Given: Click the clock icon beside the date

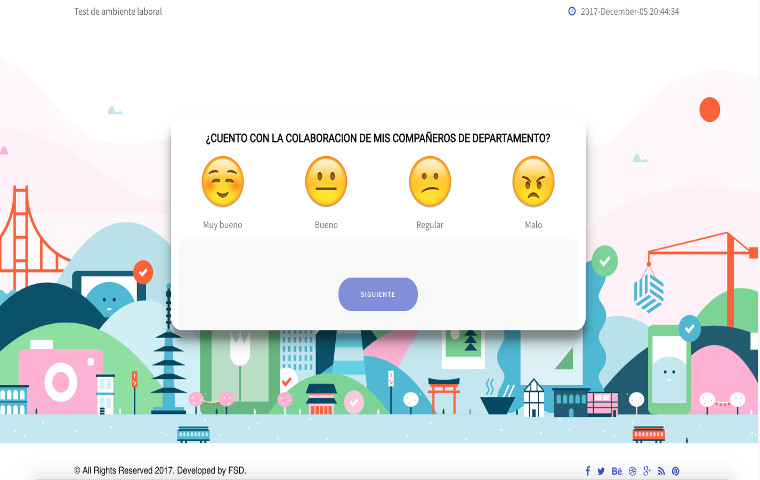Looking at the screenshot, I should point(572,12).
